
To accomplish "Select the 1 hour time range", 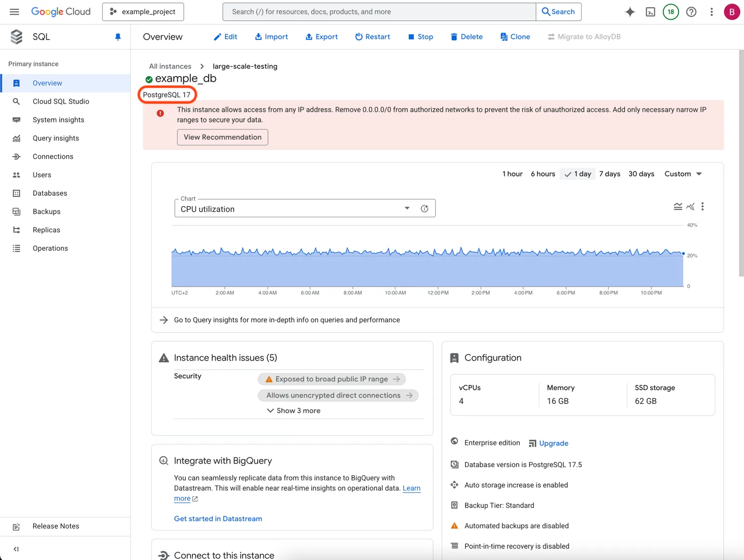I will [x=512, y=174].
